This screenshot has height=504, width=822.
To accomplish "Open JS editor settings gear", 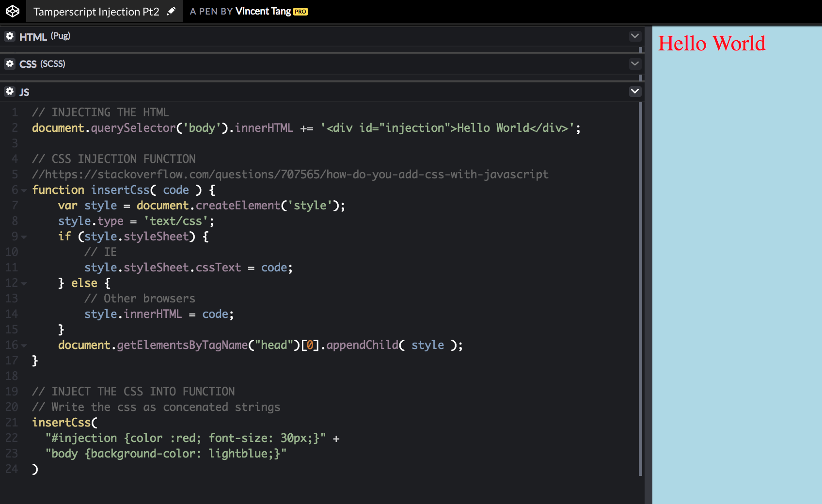I will [x=10, y=91].
